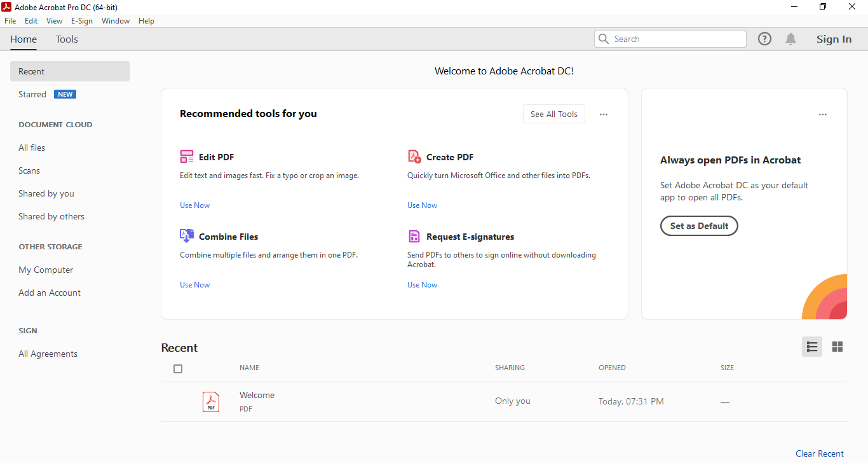Click the Edit PDF tool icon
Viewport: 868px width, 463px height.
point(187,156)
